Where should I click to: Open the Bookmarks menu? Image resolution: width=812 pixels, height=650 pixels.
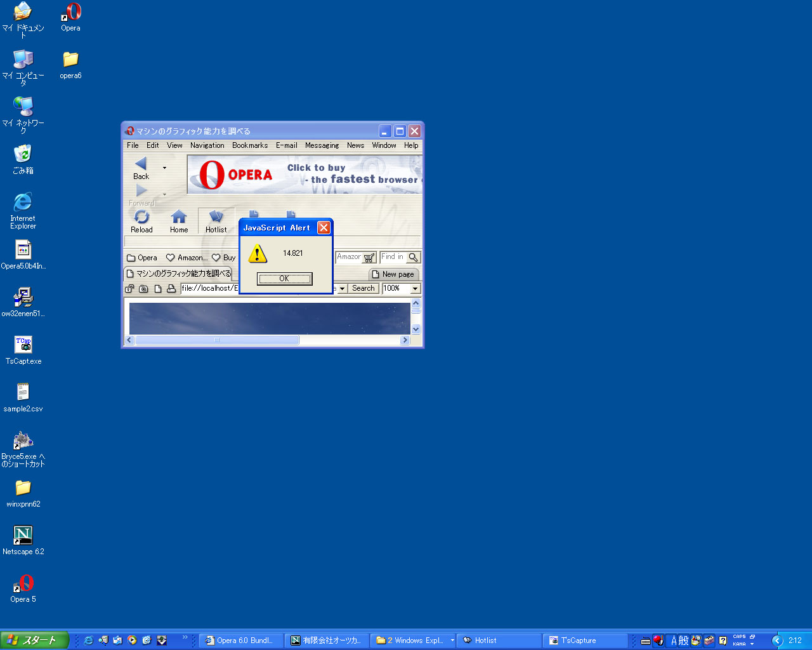tap(250, 145)
